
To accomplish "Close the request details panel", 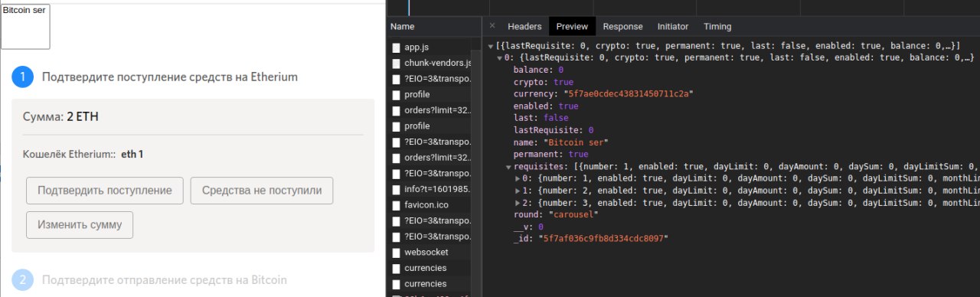I will tap(492, 26).
